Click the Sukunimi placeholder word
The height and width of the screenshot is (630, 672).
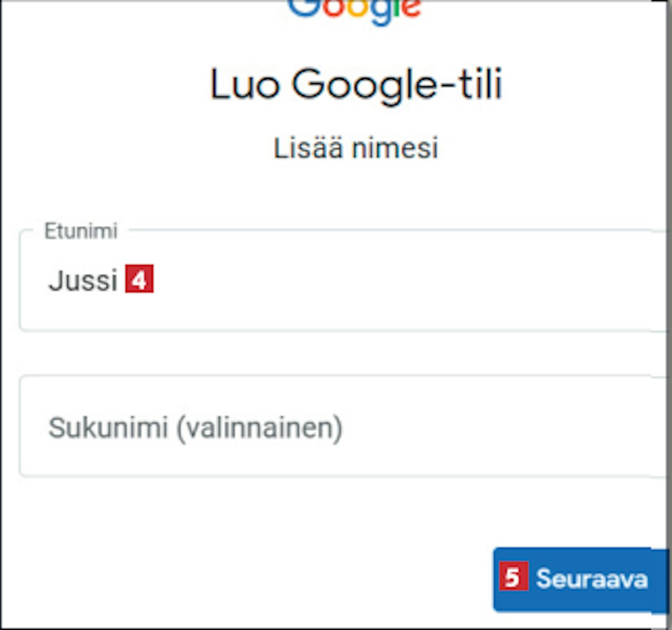108,428
